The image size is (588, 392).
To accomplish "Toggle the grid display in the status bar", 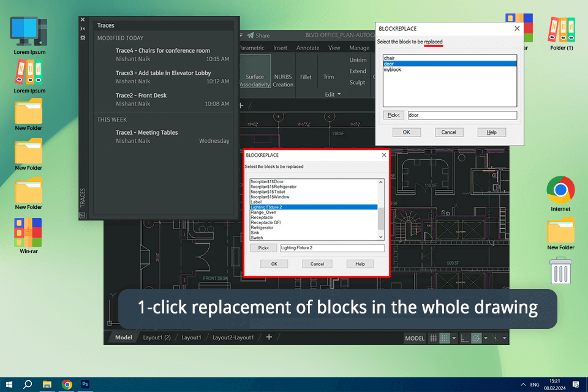I will coord(433,338).
